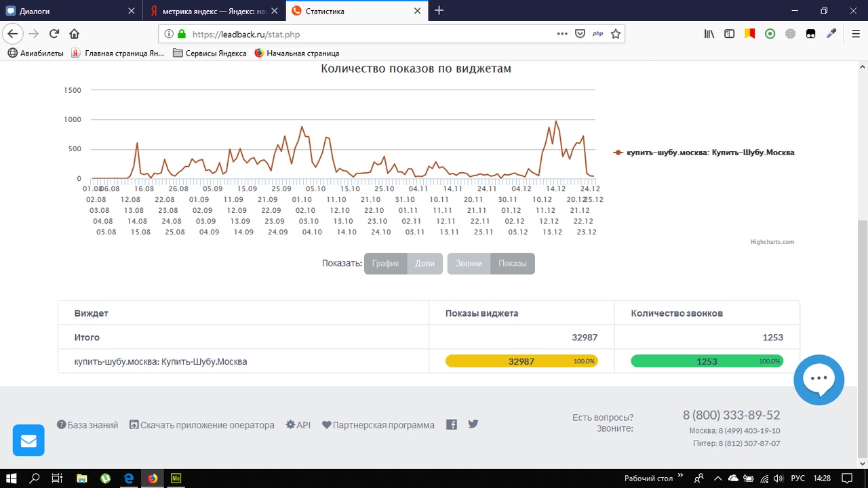Select the Доли display toggle
Image resolution: width=868 pixels, height=488 pixels.
(425, 264)
